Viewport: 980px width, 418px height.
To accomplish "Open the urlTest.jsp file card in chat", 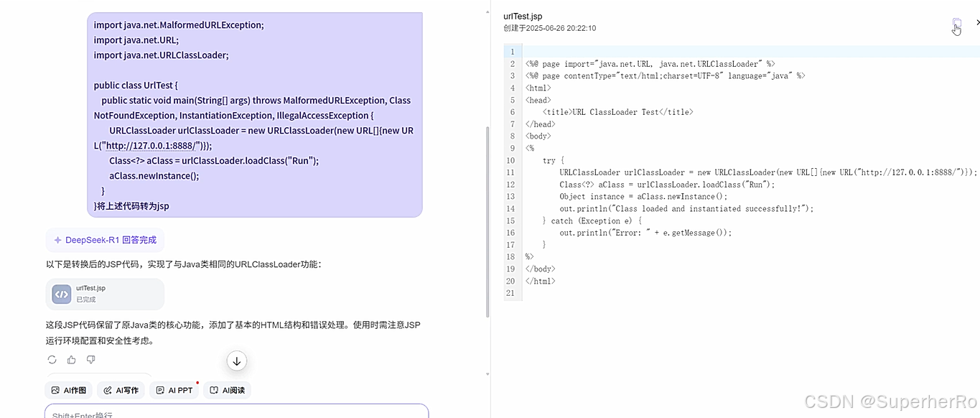I will click(x=105, y=294).
